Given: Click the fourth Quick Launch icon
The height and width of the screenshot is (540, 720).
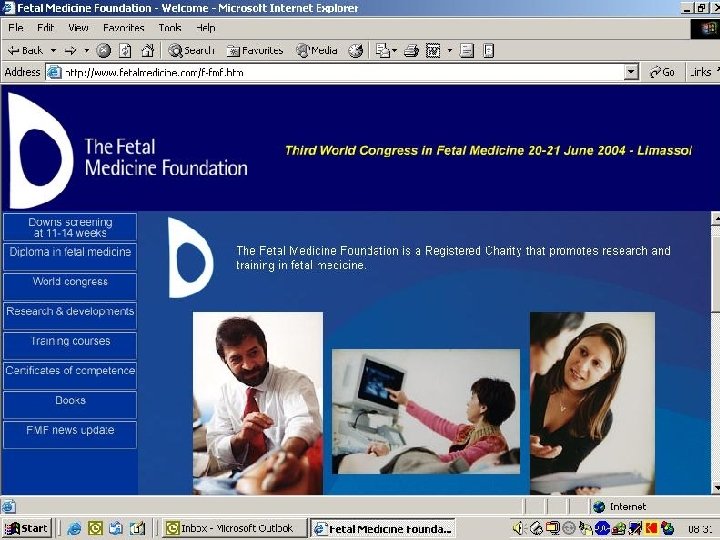Looking at the screenshot, I should click(137, 529).
